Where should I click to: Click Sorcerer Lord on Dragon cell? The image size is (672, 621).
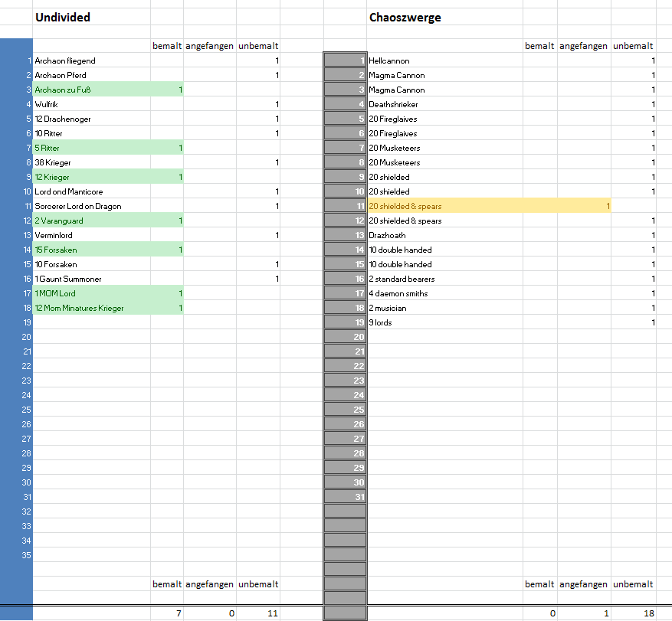click(x=92, y=207)
